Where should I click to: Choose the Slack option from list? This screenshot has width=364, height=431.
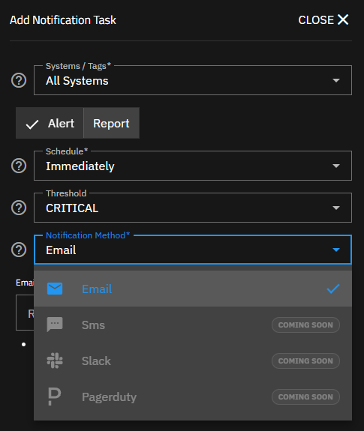193,361
